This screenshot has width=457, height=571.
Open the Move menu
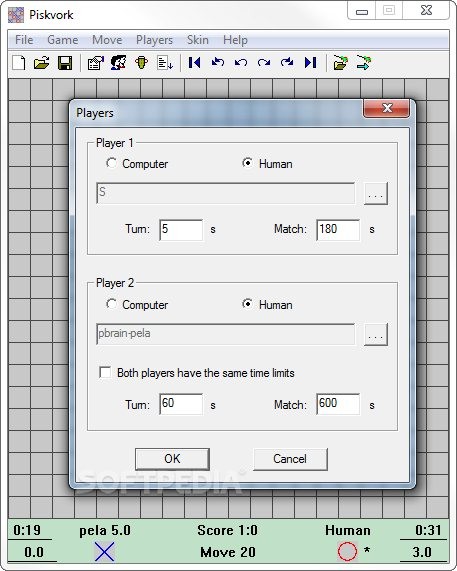click(x=107, y=40)
